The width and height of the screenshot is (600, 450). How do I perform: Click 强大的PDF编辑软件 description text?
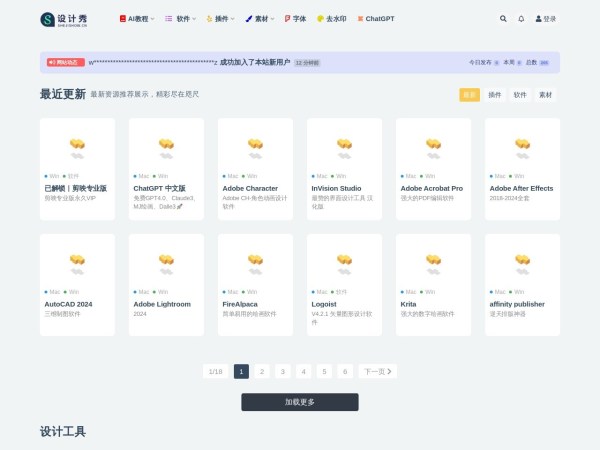427,198
